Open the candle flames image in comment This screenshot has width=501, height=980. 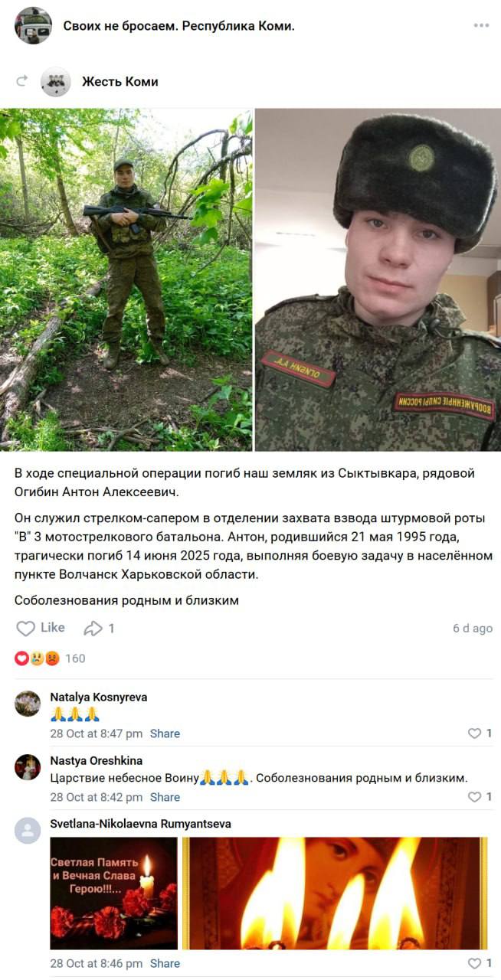coord(335,893)
